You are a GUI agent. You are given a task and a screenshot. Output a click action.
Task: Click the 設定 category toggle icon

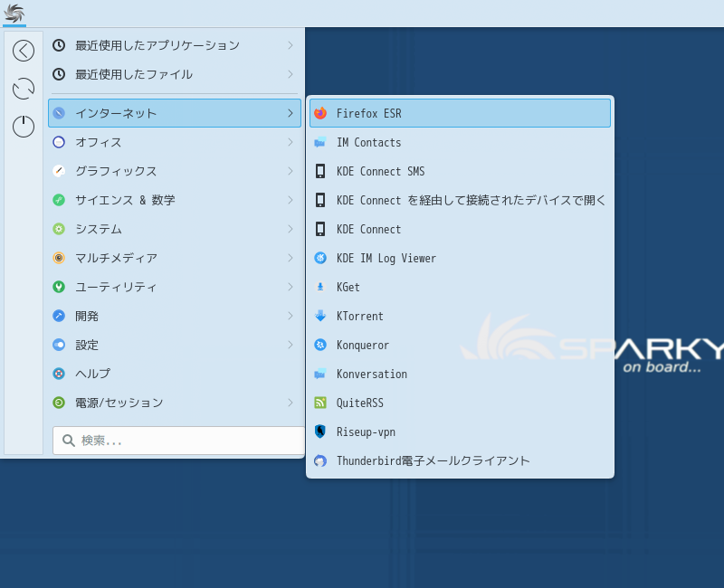click(x=59, y=345)
